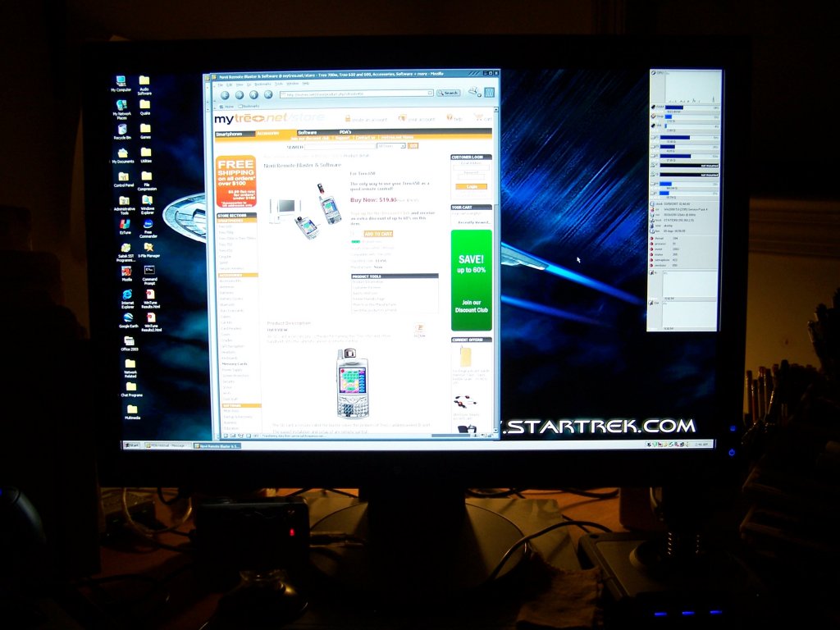Open the Help menu in Mozilla

(306, 84)
